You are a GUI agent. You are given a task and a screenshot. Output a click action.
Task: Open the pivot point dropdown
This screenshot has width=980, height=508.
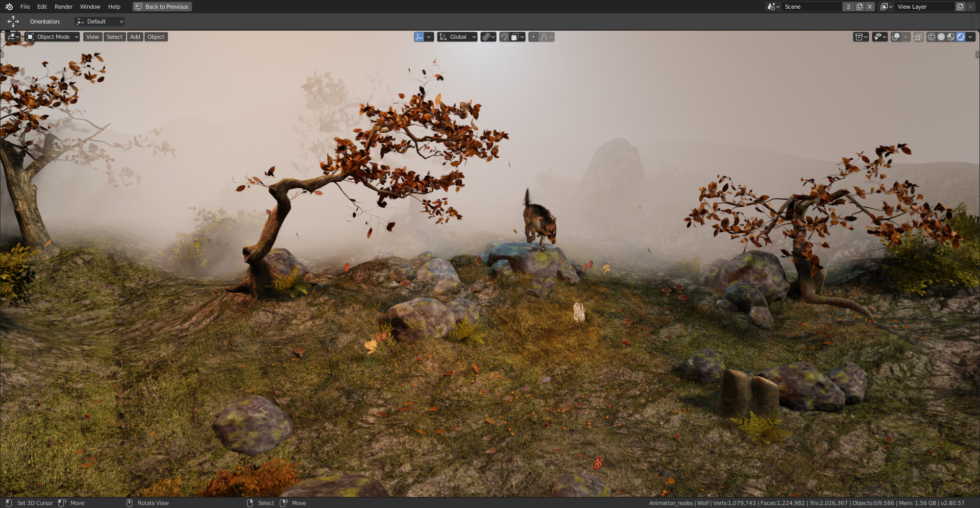pos(488,37)
